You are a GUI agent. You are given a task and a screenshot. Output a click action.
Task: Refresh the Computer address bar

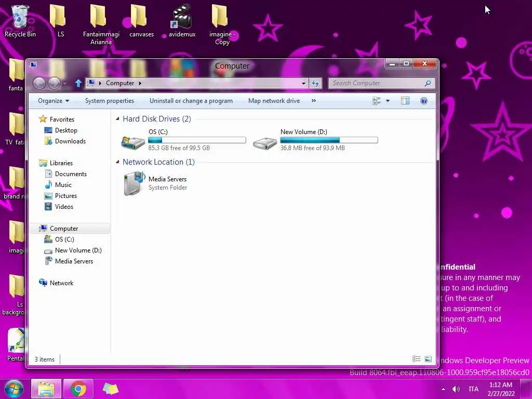[315, 83]
